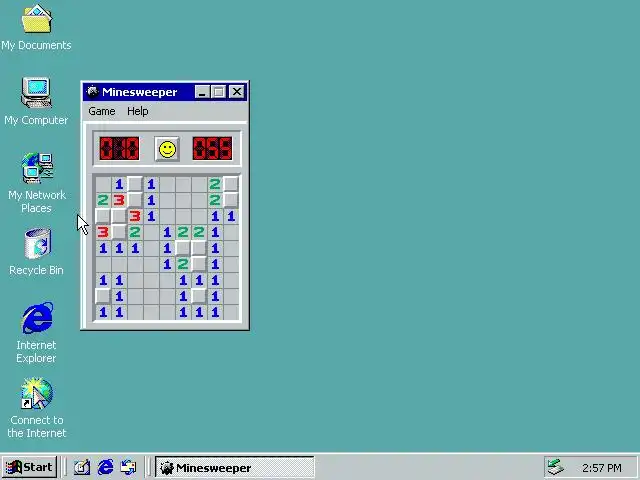Launch Outlook Express from the quick launch bar
Viewport: 640px width, 480px height.
[x=128, y=467]
